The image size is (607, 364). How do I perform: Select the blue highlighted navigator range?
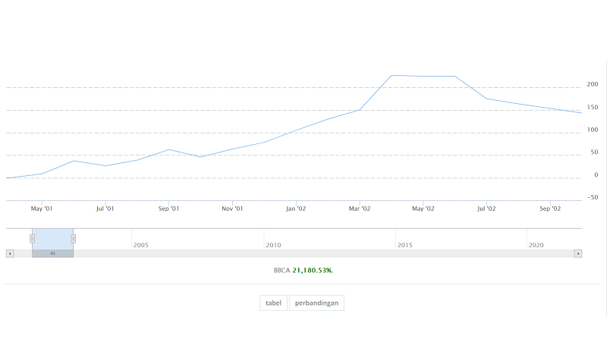tap(52, 238)
